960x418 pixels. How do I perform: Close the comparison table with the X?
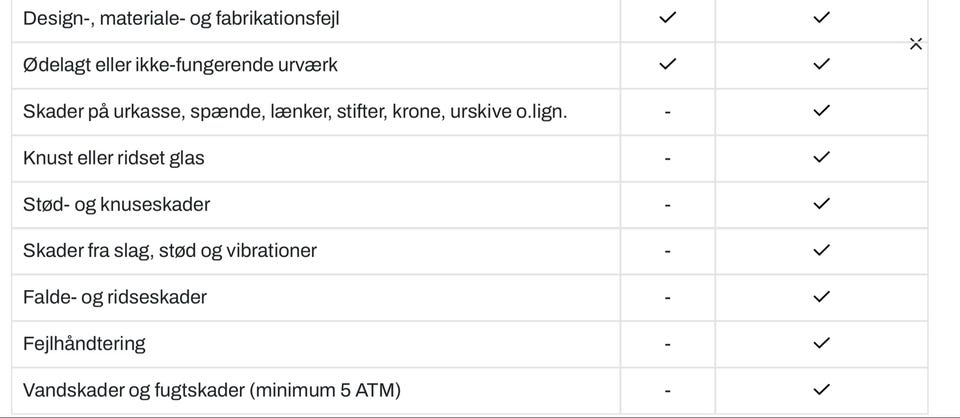point(915,44)
